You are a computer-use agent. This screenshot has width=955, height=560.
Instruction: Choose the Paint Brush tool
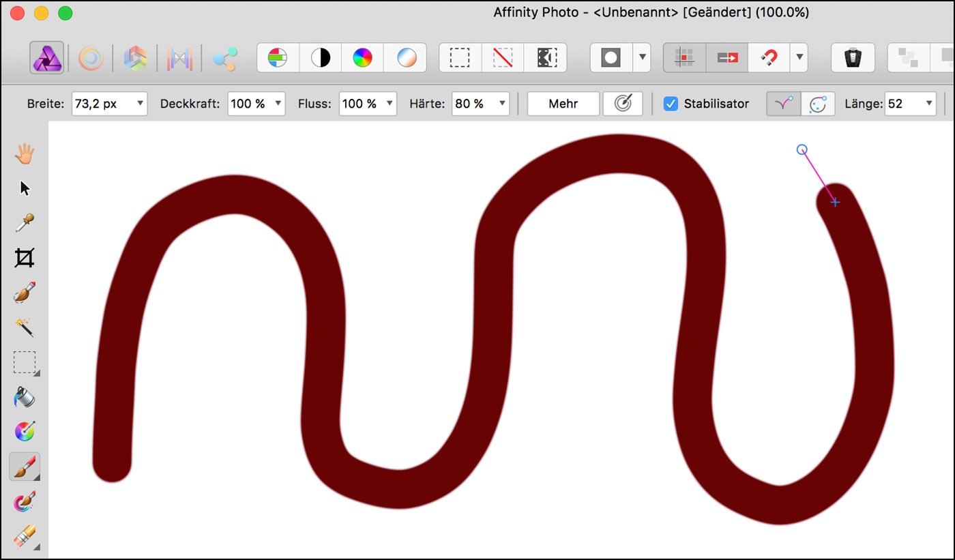point(25,467)
